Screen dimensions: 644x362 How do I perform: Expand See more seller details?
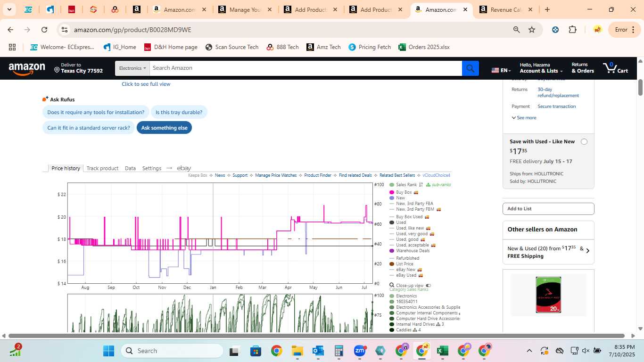524,118
